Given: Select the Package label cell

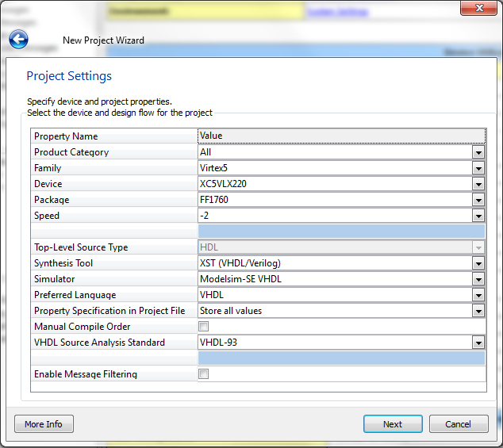Looking at the screenshot, I should [x=114, y=200].
